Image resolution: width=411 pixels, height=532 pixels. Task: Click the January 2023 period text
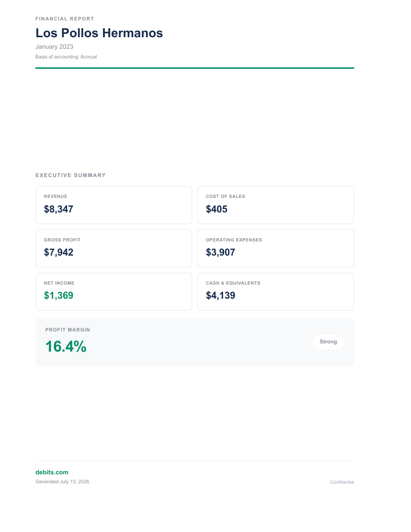[x=54, y=47]
